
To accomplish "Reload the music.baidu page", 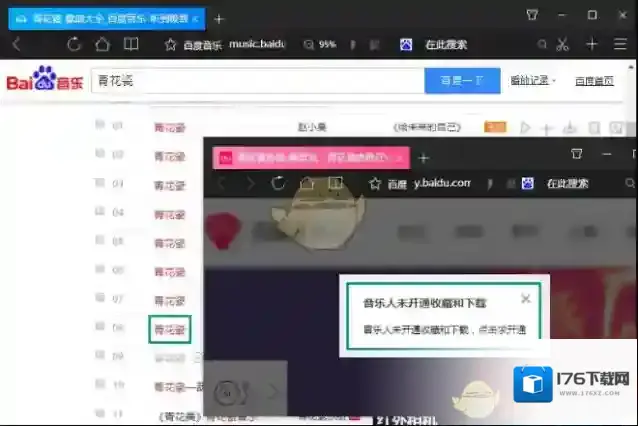I will [x=74, y=44].
